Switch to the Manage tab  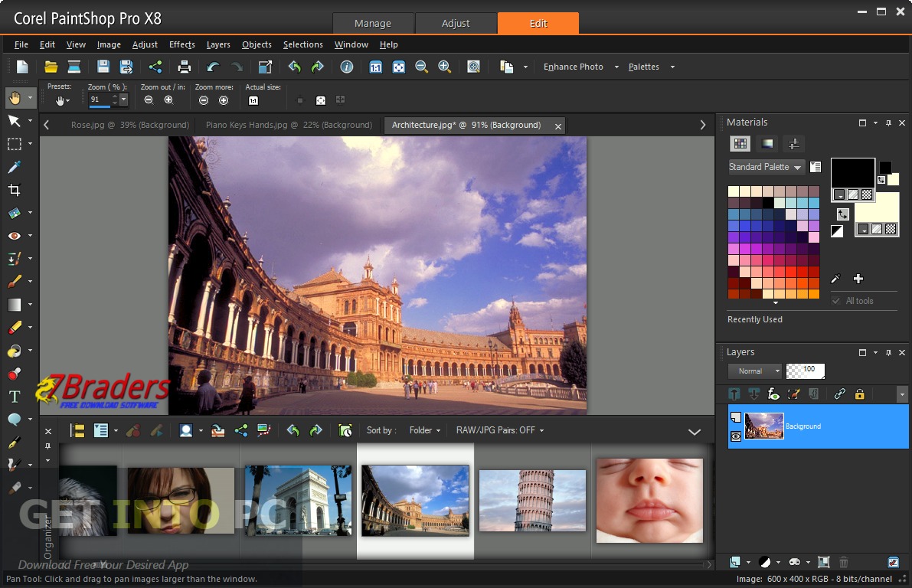373,23
